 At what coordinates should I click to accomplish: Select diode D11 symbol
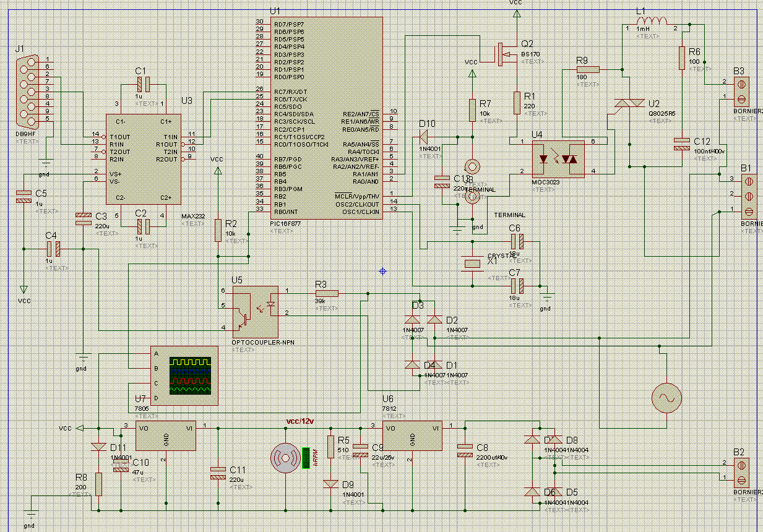(x=98, y=447)
